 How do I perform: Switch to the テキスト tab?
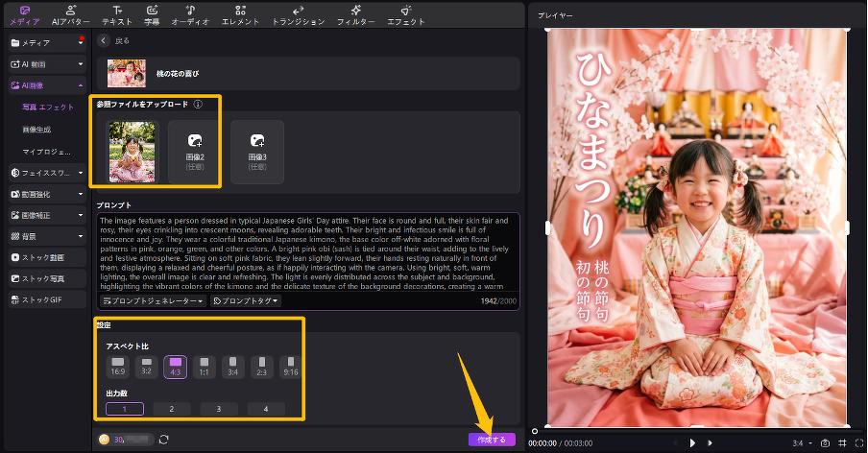(x=117, y=13)
